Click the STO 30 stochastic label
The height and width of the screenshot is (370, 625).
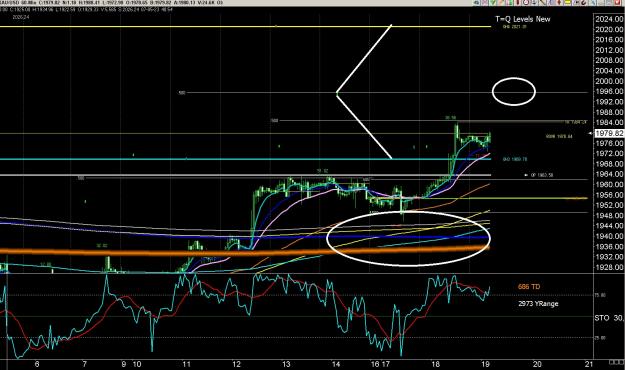point(609,318)
